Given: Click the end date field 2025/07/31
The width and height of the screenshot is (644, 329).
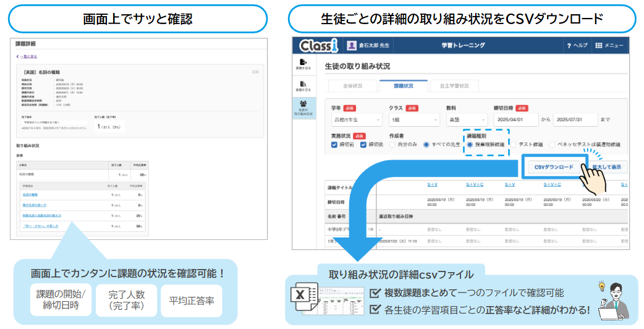Looking at the screenshot, I should tap(575, 120).
